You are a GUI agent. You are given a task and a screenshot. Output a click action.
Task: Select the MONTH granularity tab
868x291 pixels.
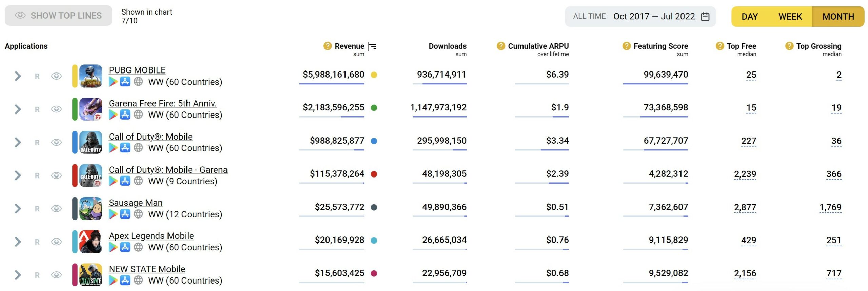pyautogui.click(x=838, y=17)
